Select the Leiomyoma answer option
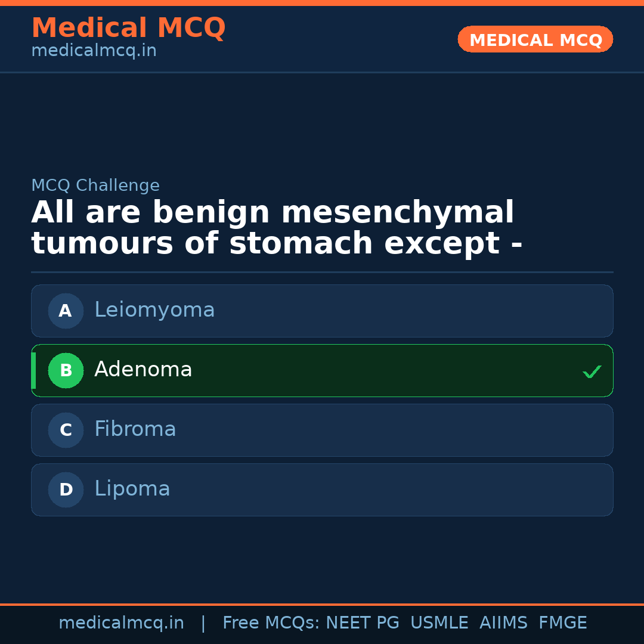644x644 pixels. click(x=322, y=311)
